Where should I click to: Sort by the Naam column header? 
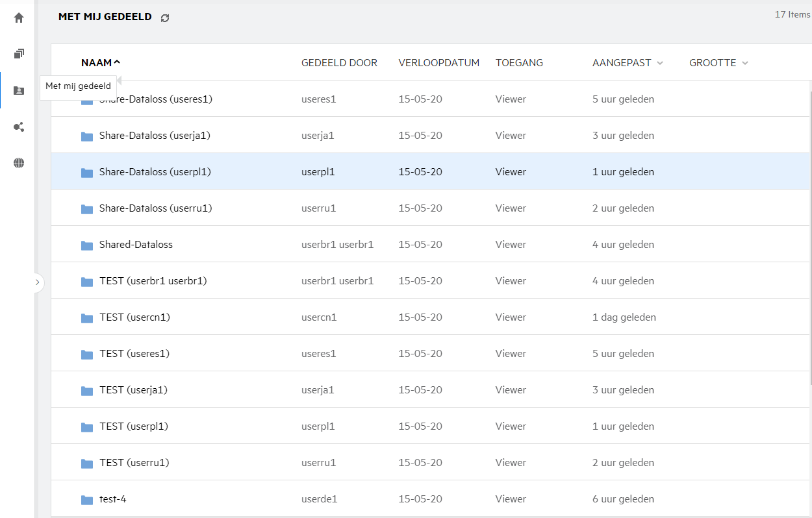[x=96, y=63]
